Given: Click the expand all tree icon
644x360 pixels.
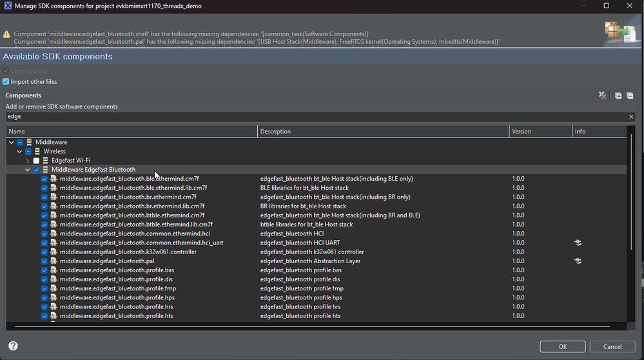Looking at the screenshot, I should [x=618, y=95].
